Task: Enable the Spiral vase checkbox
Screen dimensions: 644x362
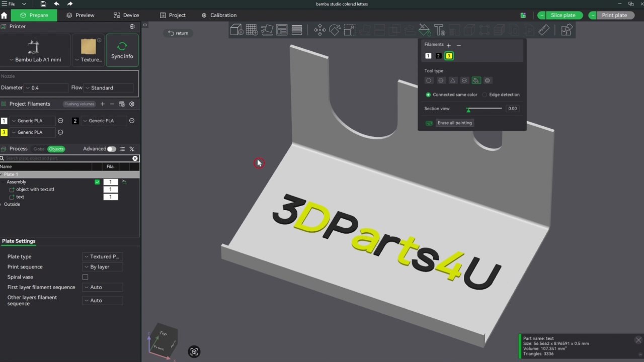Action: (85, 277)
